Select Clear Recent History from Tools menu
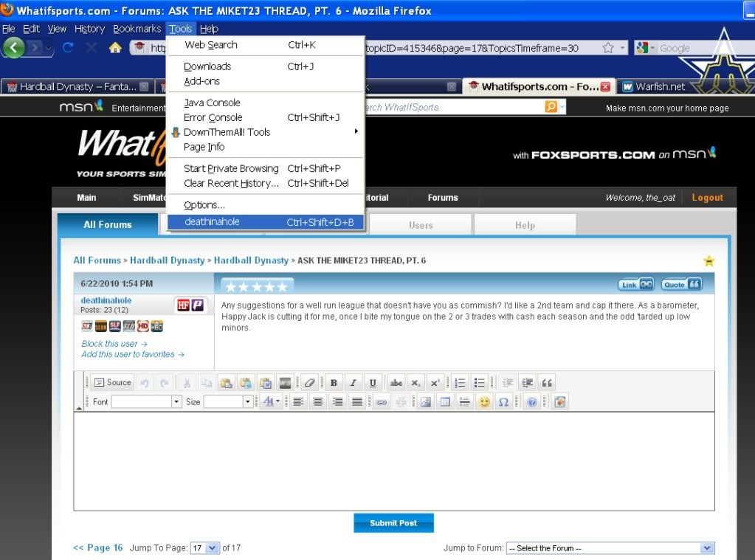755x560 pixels. 231,183
